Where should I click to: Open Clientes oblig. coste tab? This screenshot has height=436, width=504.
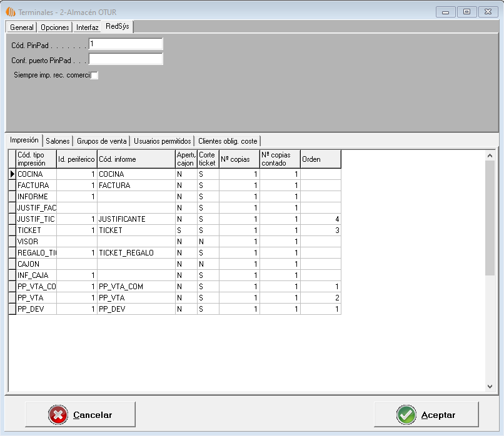(227, 141)
